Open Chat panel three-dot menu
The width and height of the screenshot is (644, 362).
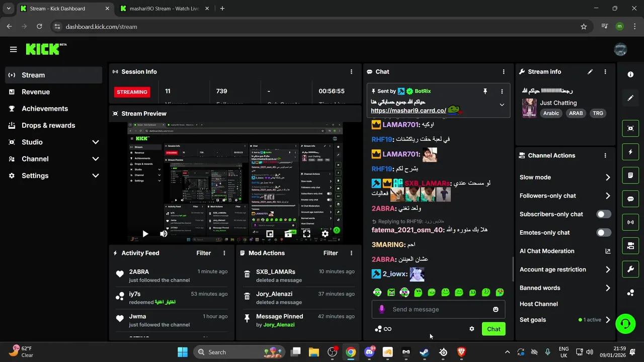tap(504, 72)
